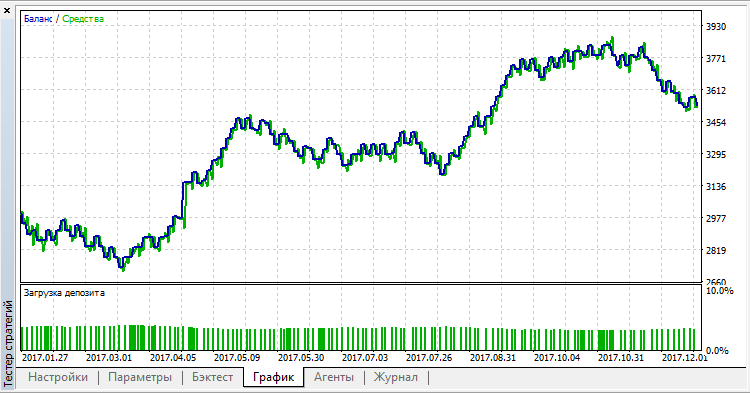
Task: Click the 2017.05.09 date label
Action: (237, 358)
